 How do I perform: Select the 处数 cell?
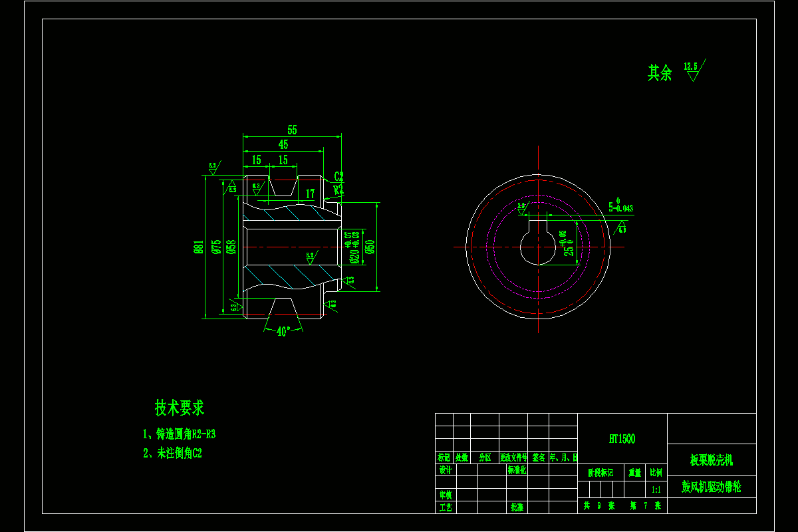[462, 458]
